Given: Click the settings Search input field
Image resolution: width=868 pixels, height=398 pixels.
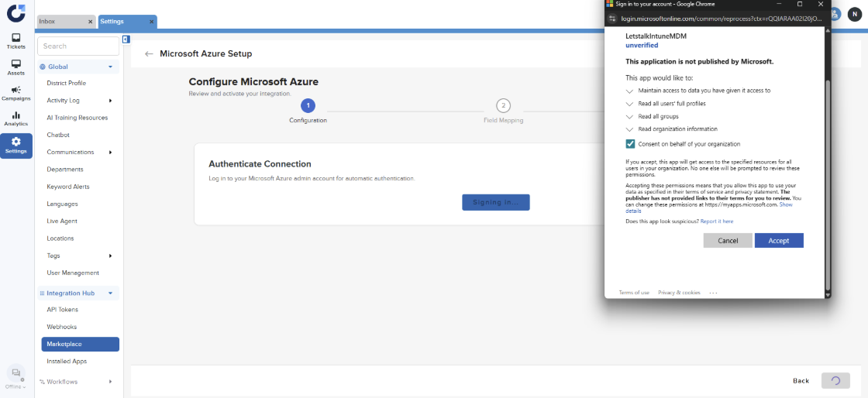Looking at the screenshot, I should 77,46.
